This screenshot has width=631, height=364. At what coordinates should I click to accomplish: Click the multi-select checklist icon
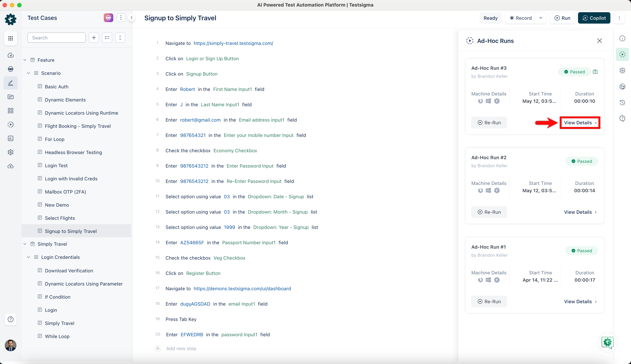pyautogui.click(x=107, y=38)
